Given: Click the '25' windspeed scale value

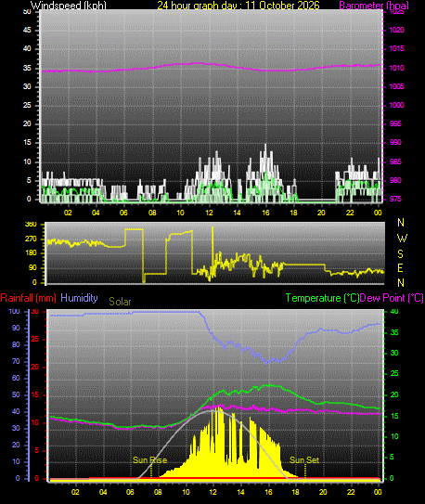Looking at the screenshot, I should click(27, 105).
